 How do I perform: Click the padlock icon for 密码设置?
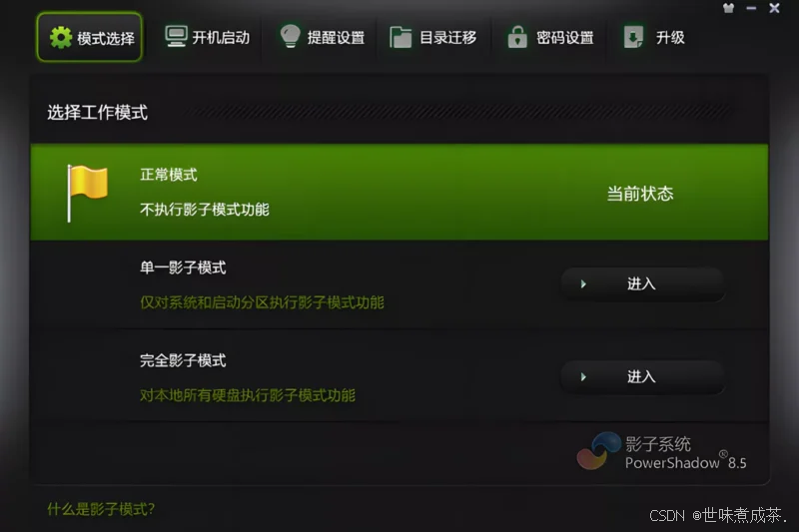[517, 37]
